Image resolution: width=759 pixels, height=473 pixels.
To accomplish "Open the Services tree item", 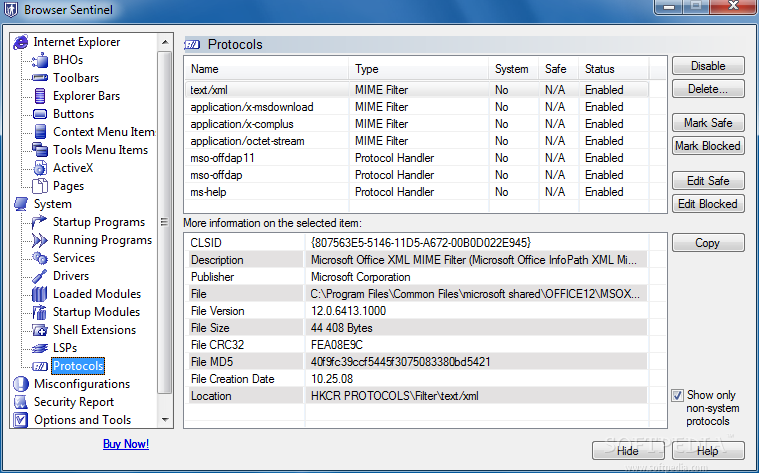I will 74,258.
